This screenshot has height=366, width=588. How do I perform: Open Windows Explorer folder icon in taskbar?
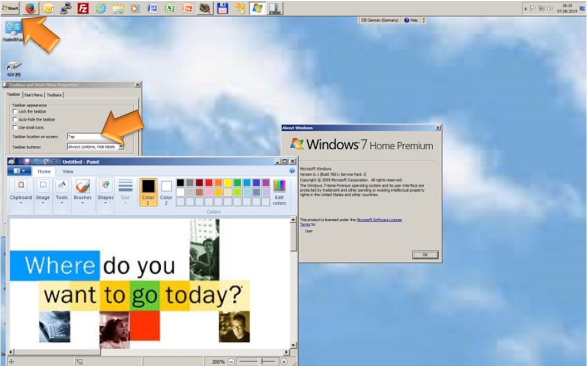tap(118, 8)
